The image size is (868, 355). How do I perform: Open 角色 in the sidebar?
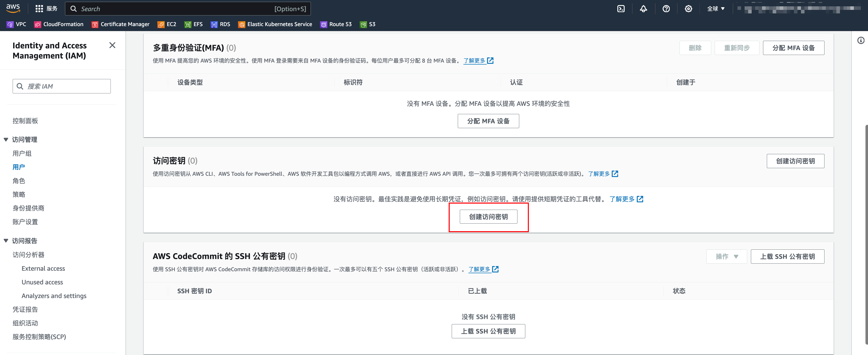pyautogui.click(x=18, y=181)
